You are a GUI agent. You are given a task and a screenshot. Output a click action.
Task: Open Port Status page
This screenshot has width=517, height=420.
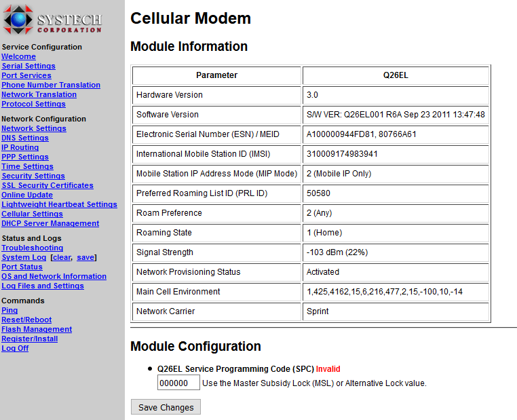(22, 267)
